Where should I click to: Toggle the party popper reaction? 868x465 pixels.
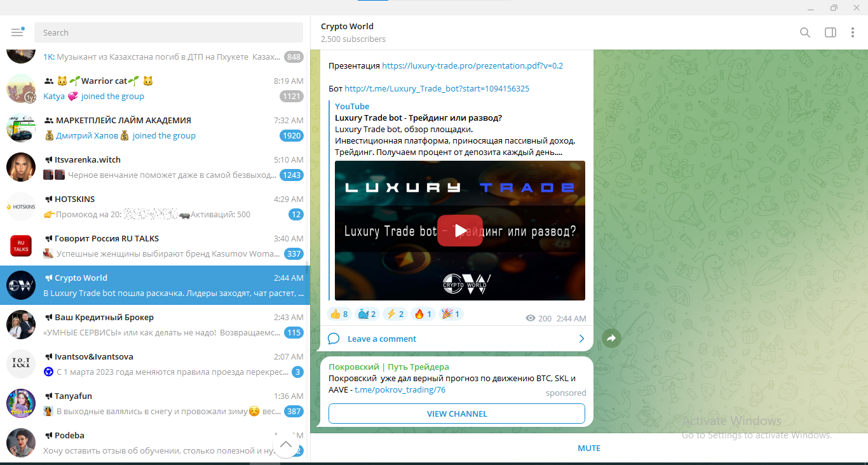point(451,314)
